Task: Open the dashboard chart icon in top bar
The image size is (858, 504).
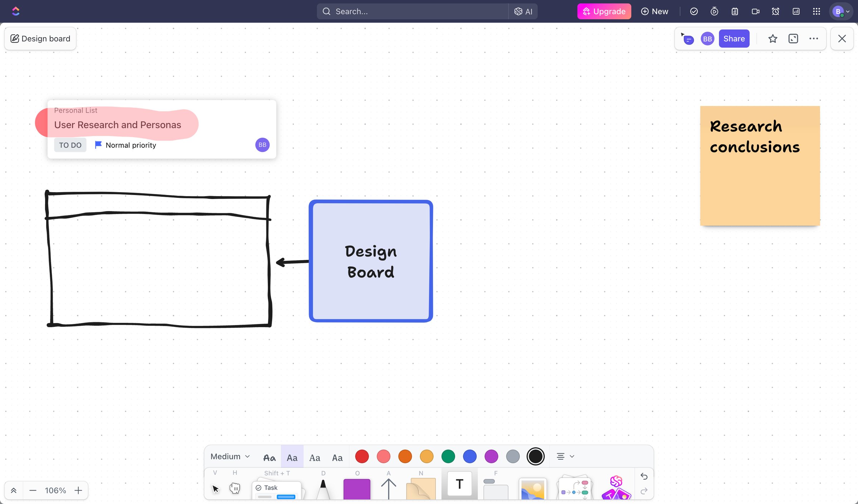Action: point(796,11)
